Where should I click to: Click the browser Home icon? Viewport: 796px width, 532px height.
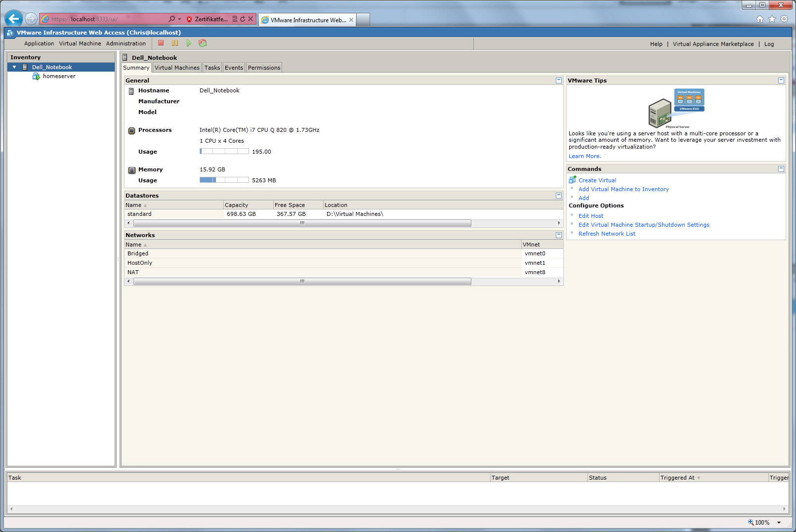[x=760, y=19]
